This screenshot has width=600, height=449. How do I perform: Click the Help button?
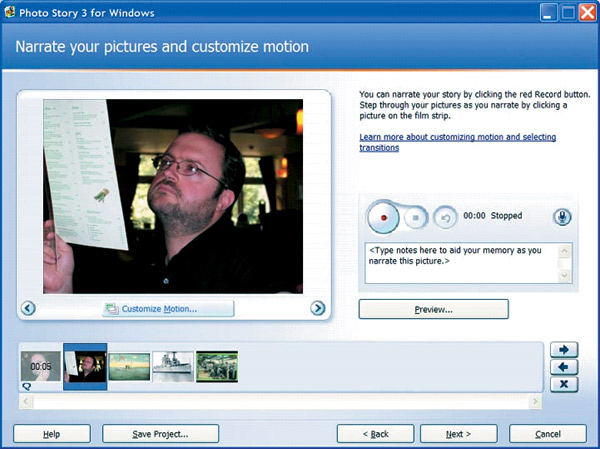[52, 434]
